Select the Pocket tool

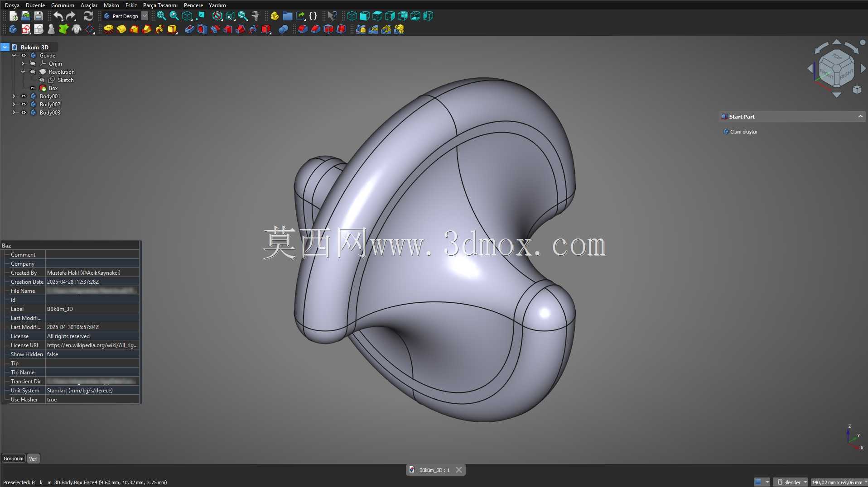tap(189, 29)
